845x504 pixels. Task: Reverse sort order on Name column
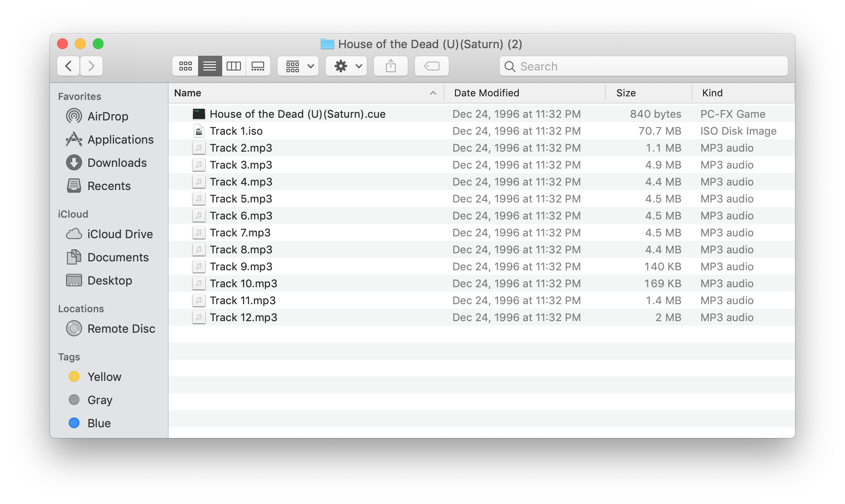tap(187, 93)
